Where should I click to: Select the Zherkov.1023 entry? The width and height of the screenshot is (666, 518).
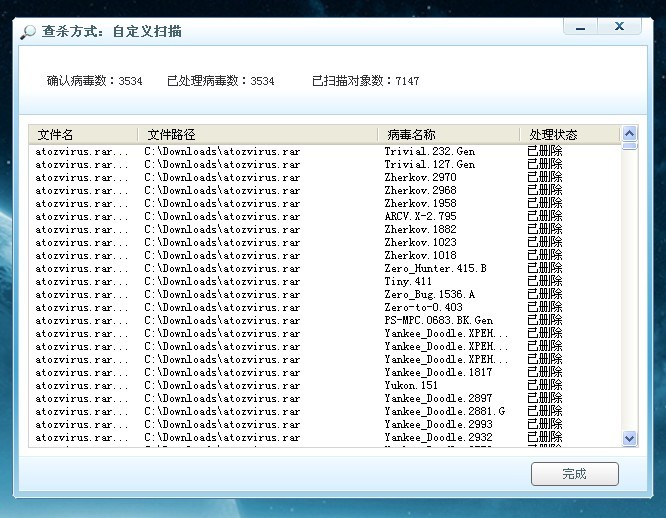click(325, 242)
